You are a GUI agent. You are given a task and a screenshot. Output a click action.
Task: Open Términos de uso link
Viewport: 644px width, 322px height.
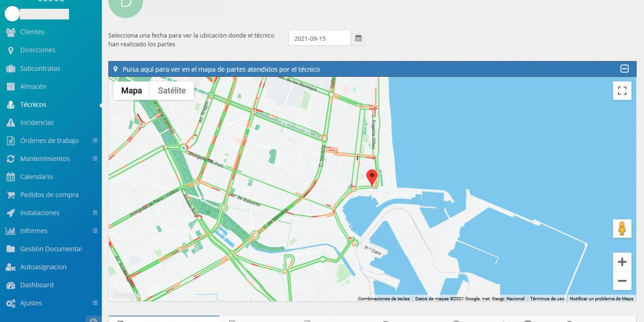tap(547, 298)
